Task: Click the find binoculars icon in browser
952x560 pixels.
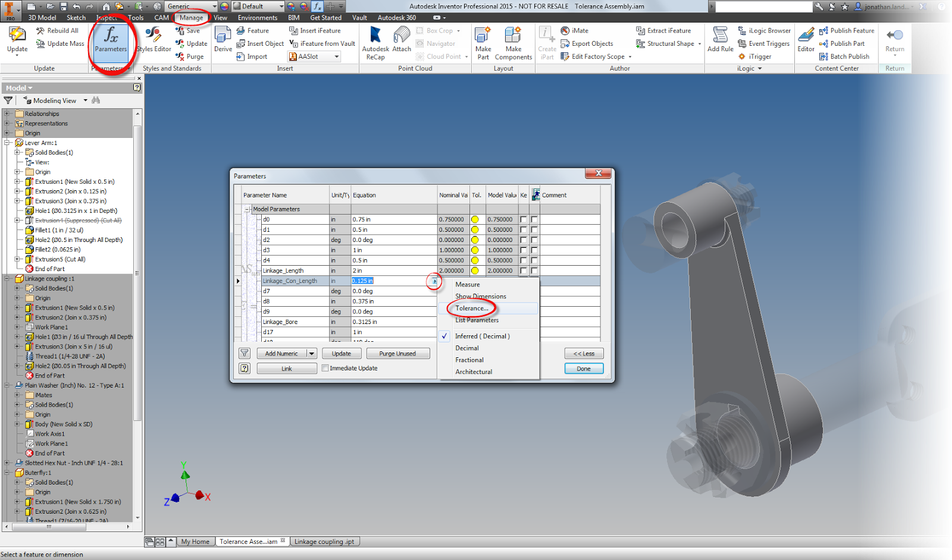Action: pos(96,100)
